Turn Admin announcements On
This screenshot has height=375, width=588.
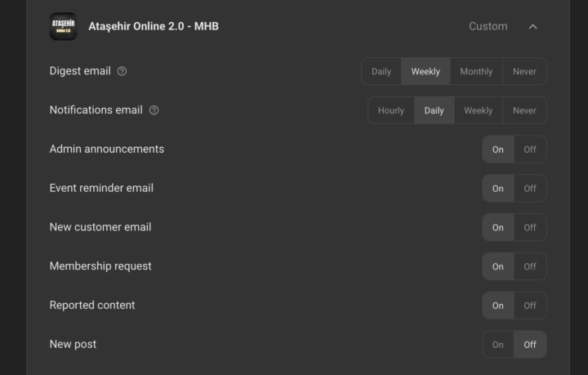pyautogui.click(x=498, y=150)
